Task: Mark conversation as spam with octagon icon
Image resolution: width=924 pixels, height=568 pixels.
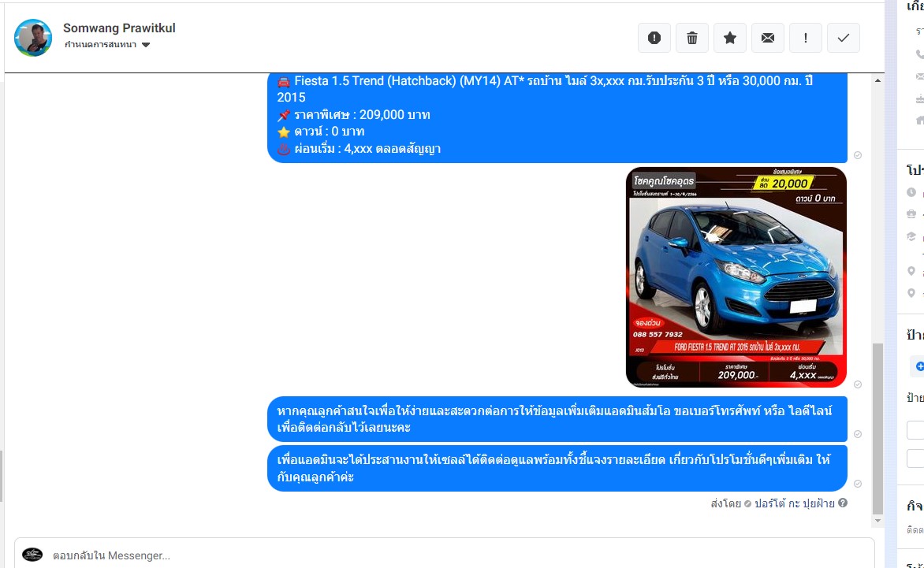Action: point(654,38)
